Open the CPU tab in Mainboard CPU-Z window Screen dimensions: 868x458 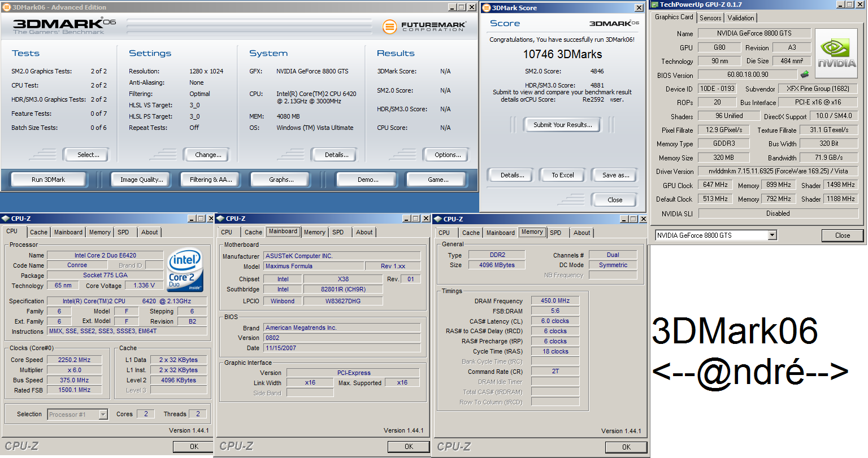point(227,232)
